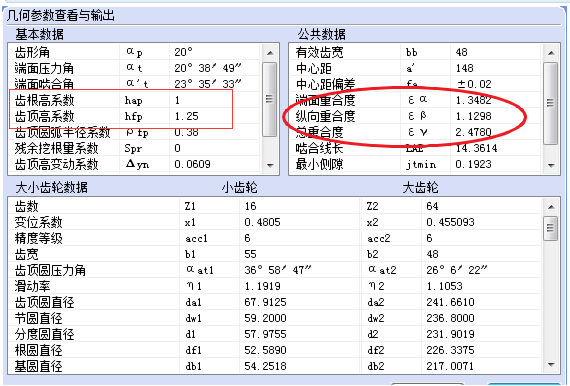The width and height of the screenshot is (570, 386).
Task: Click the db1 value 54.2518
Action: tap(265, 366)
